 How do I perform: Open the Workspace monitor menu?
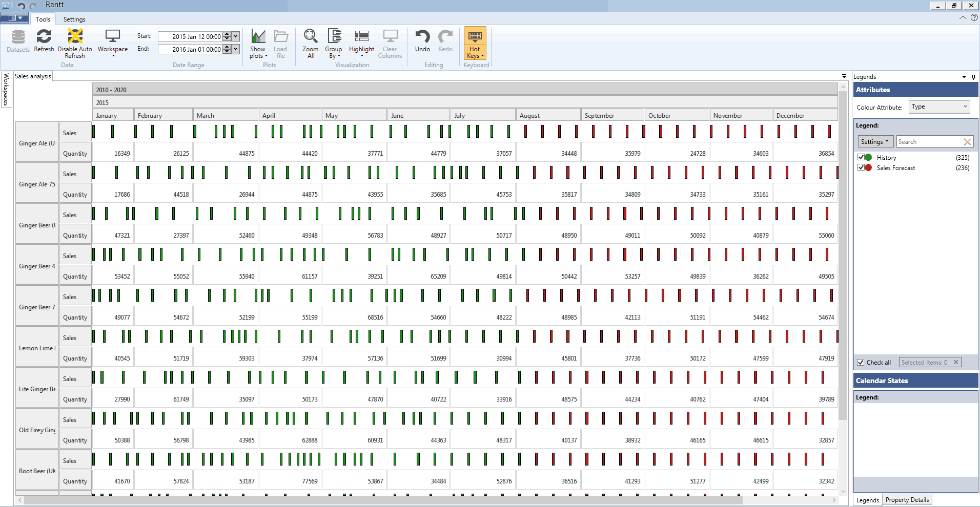click(113, 41)
